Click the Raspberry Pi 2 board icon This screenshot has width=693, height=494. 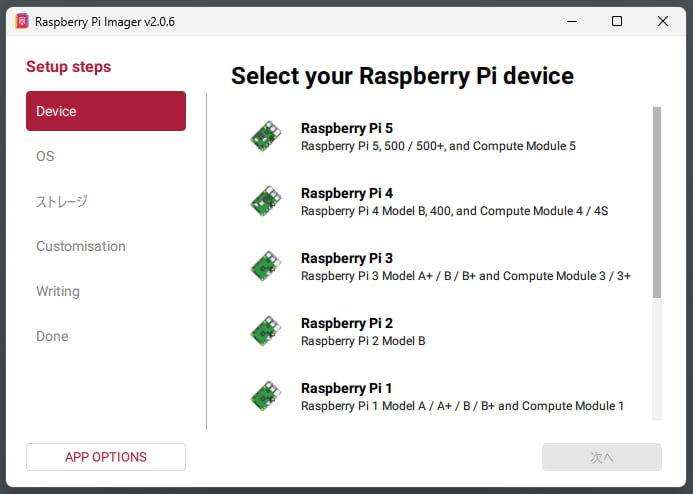click(265, 331)
